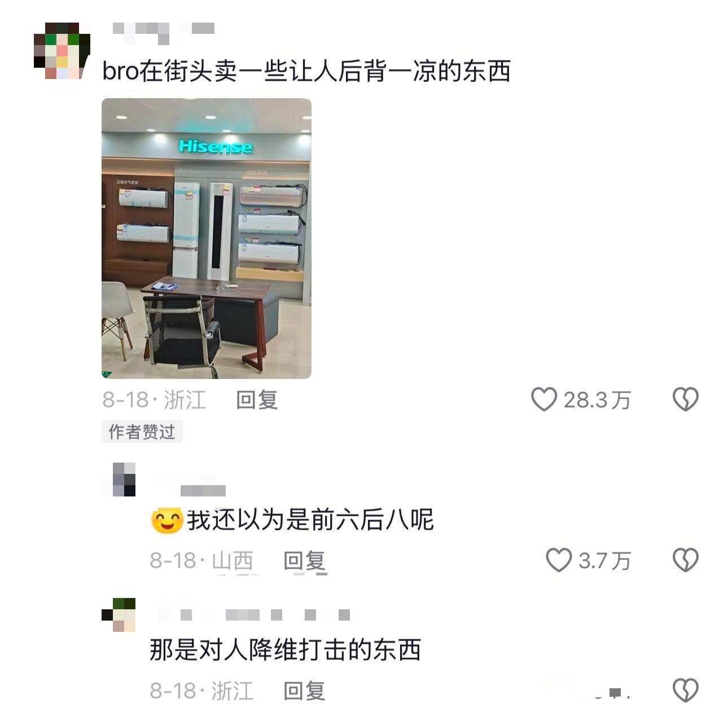The width and height of the screenshot is (728, 721).
Task: Reply to the 山西 comment
Action: [x=305, y=561]
